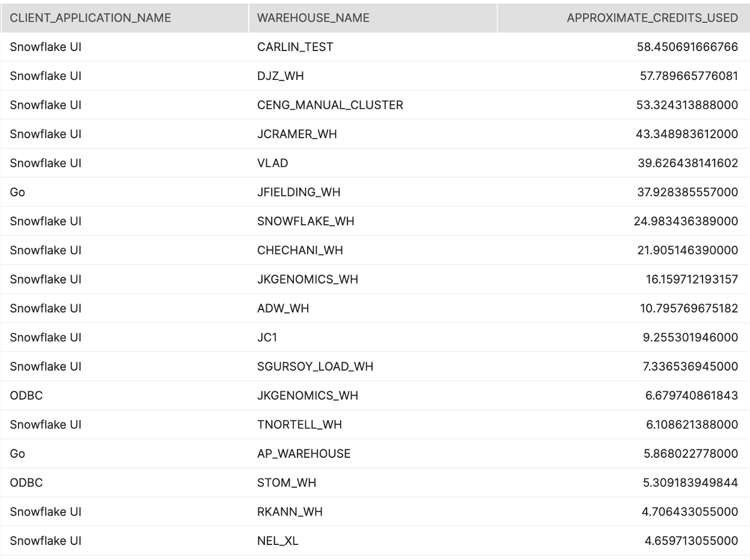Click the JCRAMER_WH warehouse name

tap(297, 134)
